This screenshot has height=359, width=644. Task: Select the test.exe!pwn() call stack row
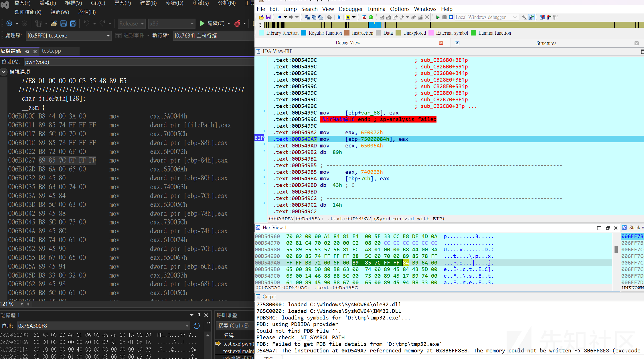pos(235,344)
